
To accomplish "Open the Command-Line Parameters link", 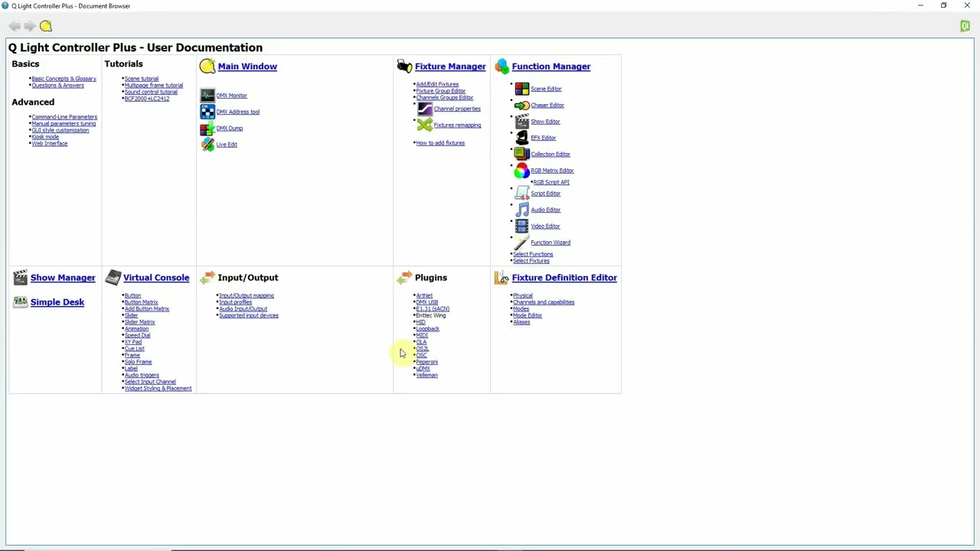I will (64, 117).
